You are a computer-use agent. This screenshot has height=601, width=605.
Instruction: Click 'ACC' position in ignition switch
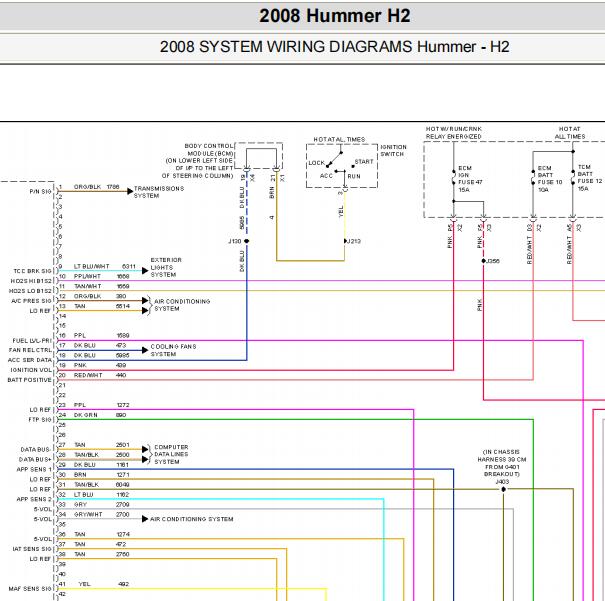[x=326, y=176]
